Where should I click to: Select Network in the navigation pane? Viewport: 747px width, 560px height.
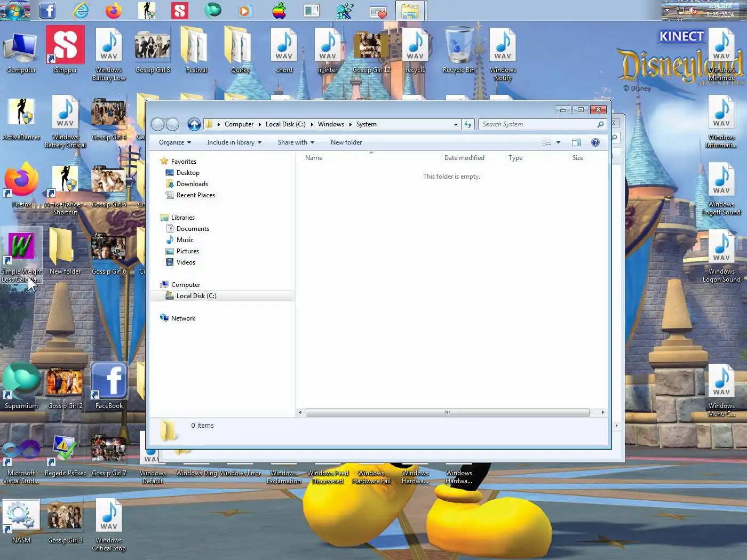pyautogui.click(x=183, y=318)
